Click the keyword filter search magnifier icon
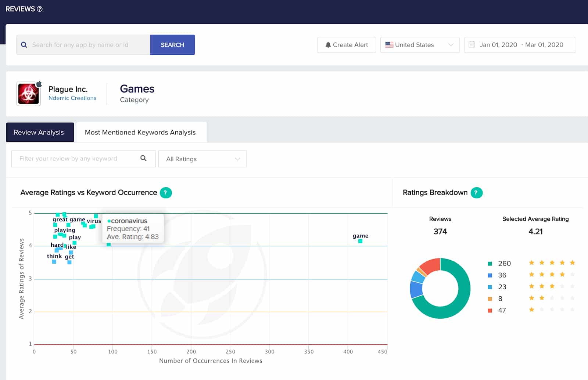588x380 pixels. point(143,158)
